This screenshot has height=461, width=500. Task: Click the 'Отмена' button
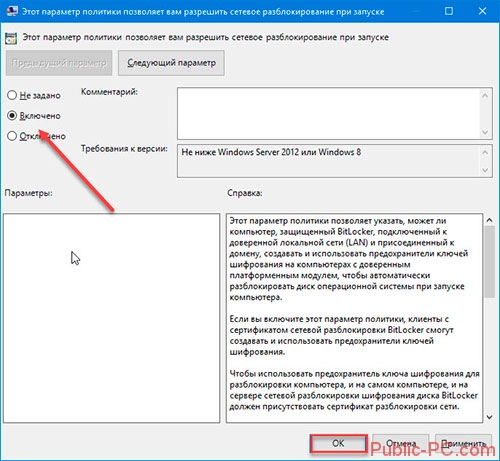click(x=401, y=443)
